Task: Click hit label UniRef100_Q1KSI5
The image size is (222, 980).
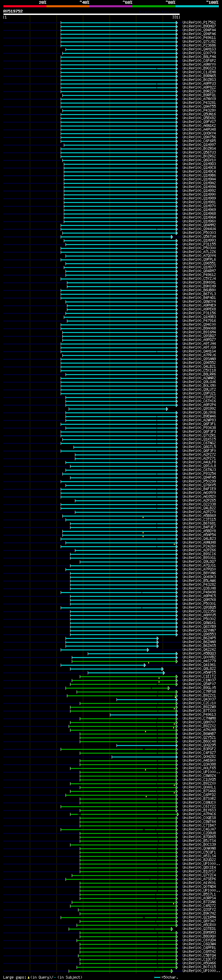Action: point(199,439)
